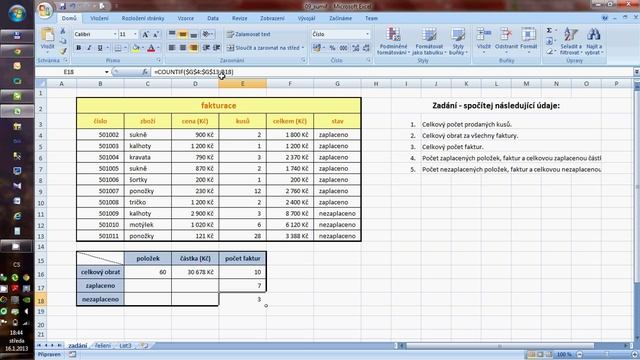Increase decimal places
Screen dimensions: 640x360
[356, 48]
